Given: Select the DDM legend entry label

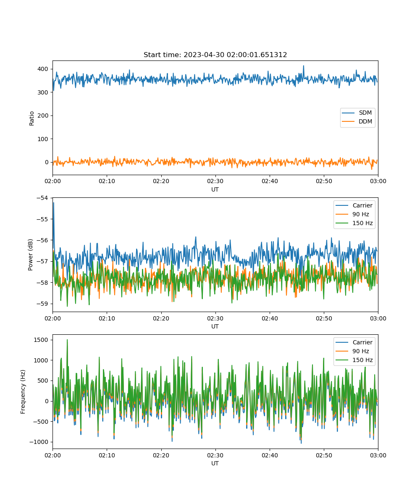Looking at the screenshot, I should pos(365,121).
